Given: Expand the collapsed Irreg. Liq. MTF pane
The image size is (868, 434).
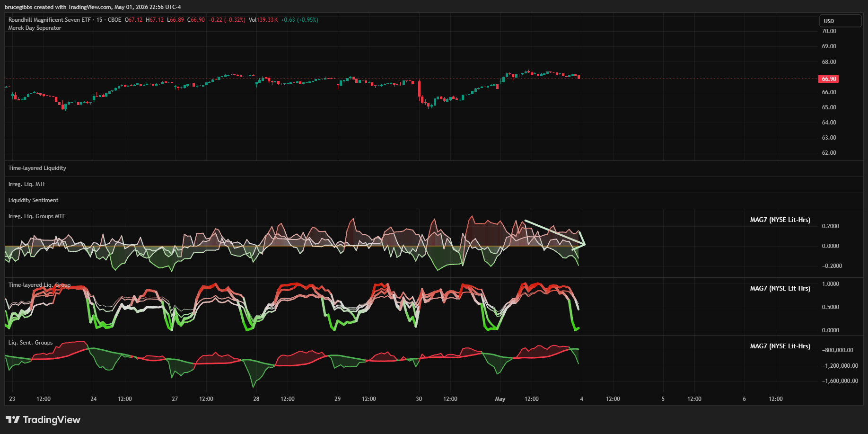Looking at the screenshot, I should (27, 184).
